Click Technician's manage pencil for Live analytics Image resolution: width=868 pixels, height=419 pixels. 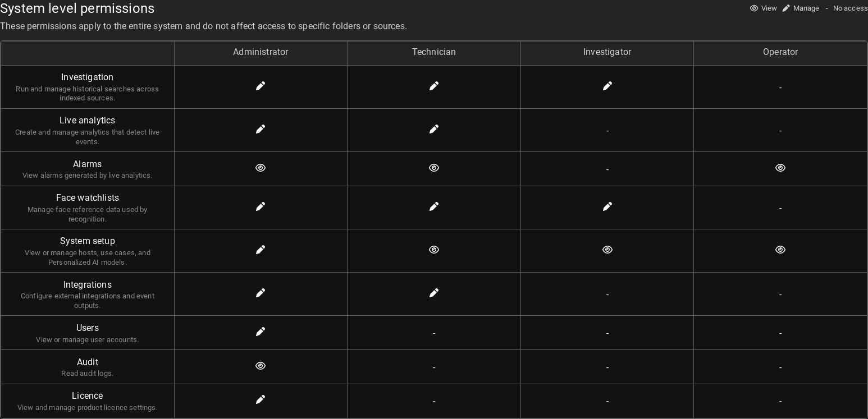434,129
